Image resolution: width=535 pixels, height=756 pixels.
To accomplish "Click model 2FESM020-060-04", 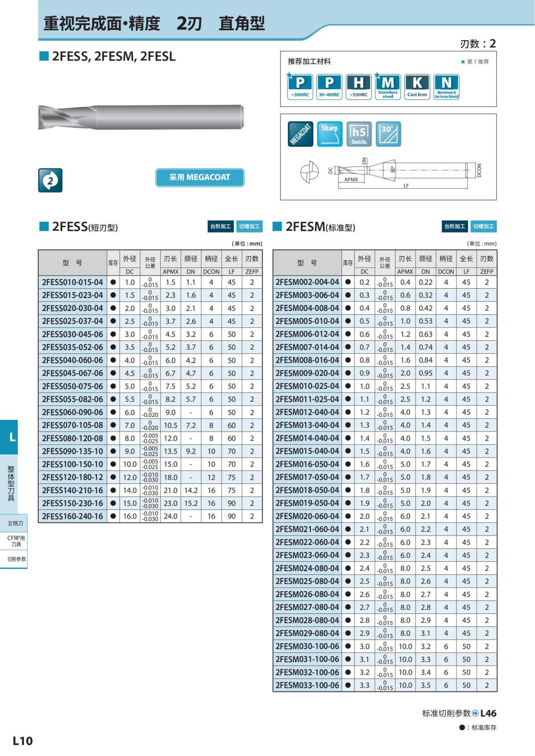I will [307, 516].
